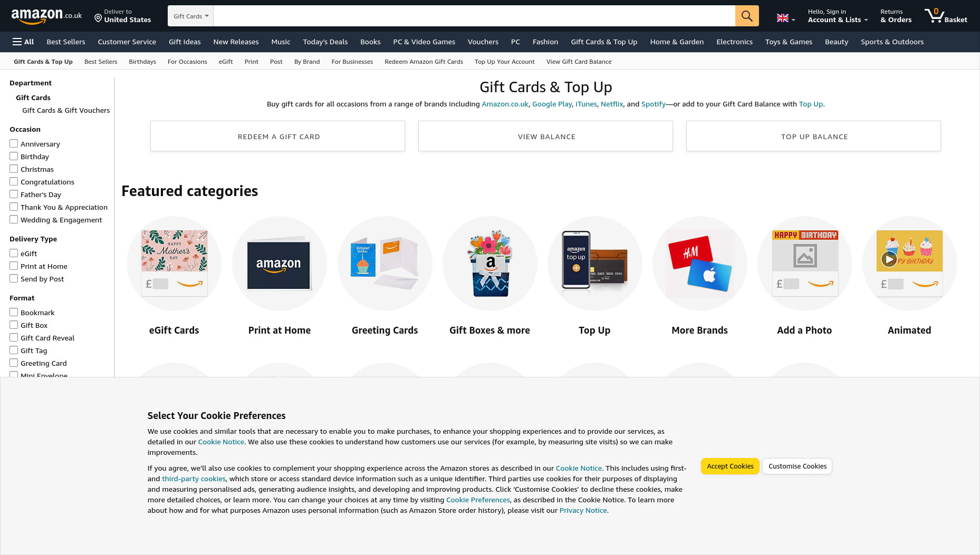The height and width of the screenshot is (555, 980).
Task: Expand the Account & Lists dropdown
Action: tap(838, 16)
